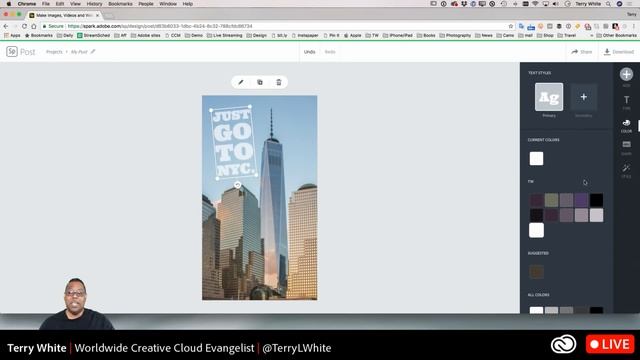This screenshot has height=360, width=640.
Task: Click the white swatch under Current Colors
Action: point(536,158)
